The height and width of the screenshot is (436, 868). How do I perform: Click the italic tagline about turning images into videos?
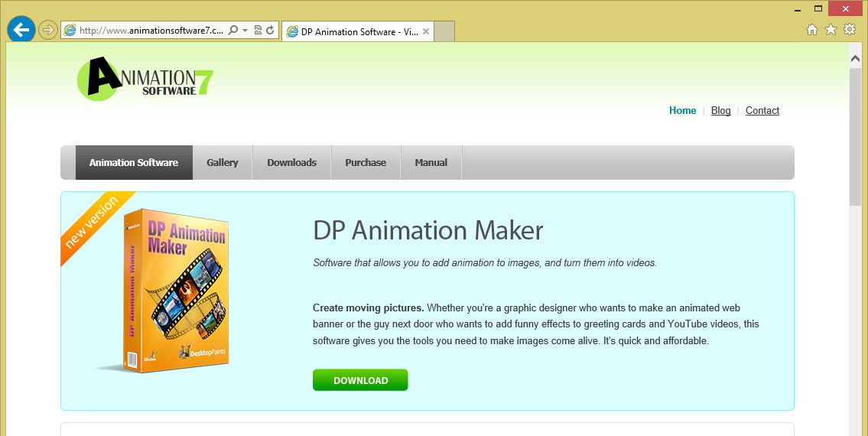coord(485,262)
